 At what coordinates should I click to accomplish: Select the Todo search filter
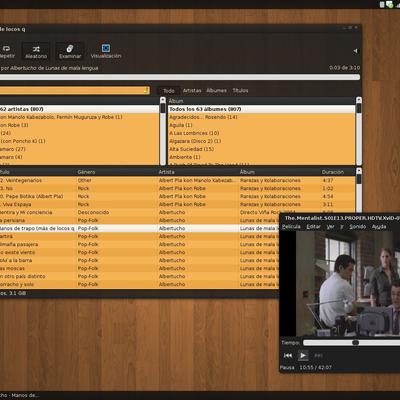169,91
